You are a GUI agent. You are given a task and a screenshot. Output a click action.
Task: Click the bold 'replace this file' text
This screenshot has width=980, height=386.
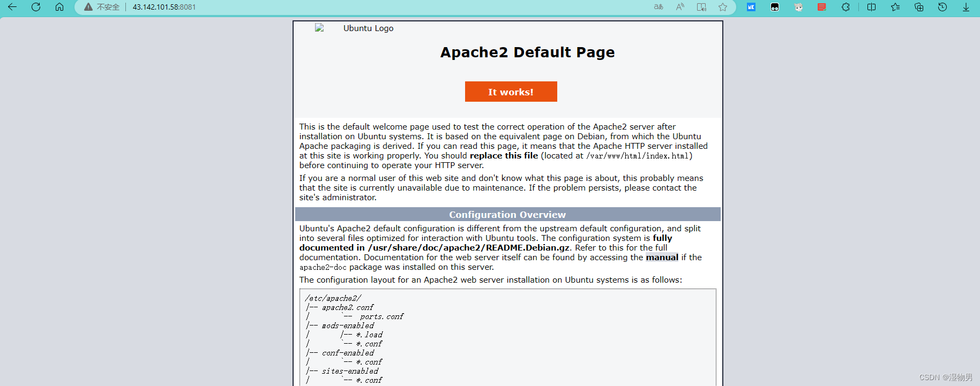(504, 156)
